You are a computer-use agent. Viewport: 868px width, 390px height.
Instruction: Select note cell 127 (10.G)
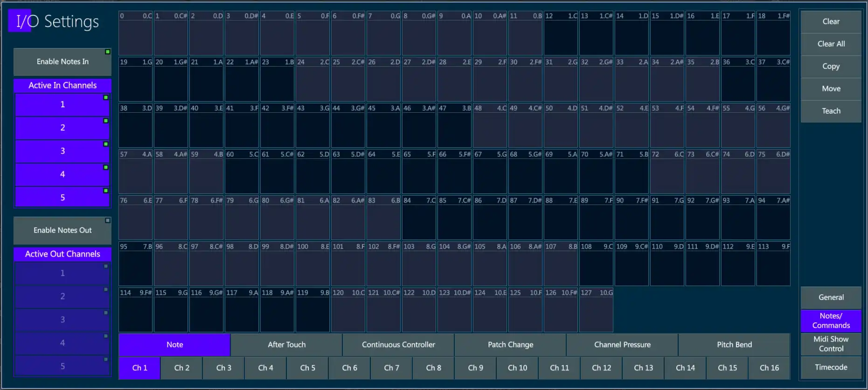tap(597, 310)
